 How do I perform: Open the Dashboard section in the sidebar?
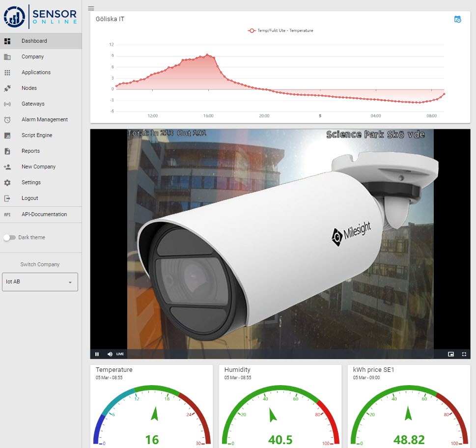click(34, 41)
